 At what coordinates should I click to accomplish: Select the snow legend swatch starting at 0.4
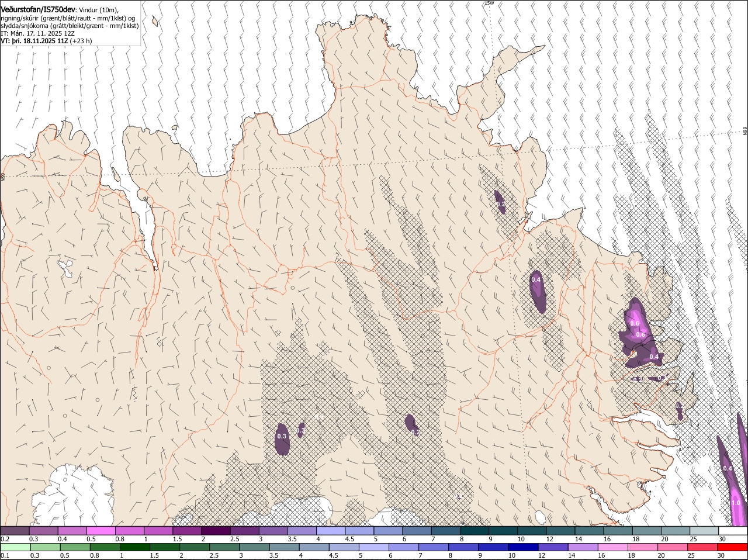(x=72, y=530)
